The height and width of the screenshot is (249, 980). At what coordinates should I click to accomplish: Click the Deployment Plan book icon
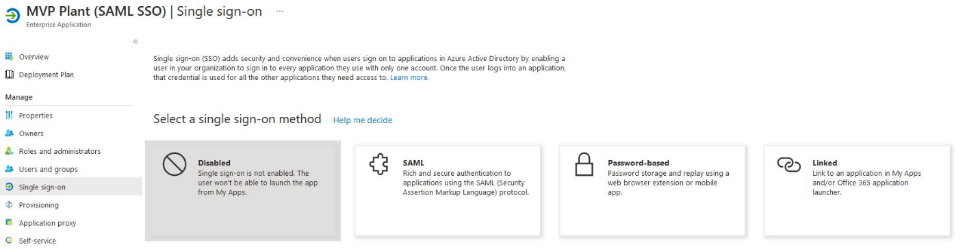[9, 75]
